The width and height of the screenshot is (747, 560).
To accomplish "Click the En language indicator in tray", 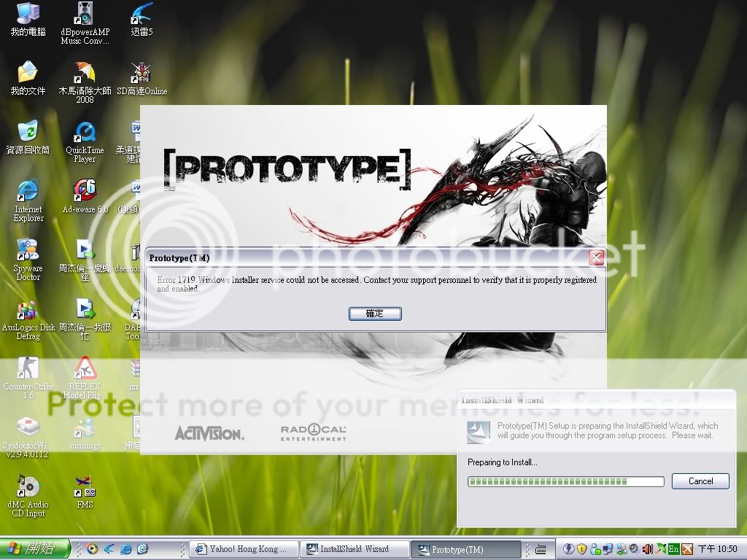I will 674,549.
